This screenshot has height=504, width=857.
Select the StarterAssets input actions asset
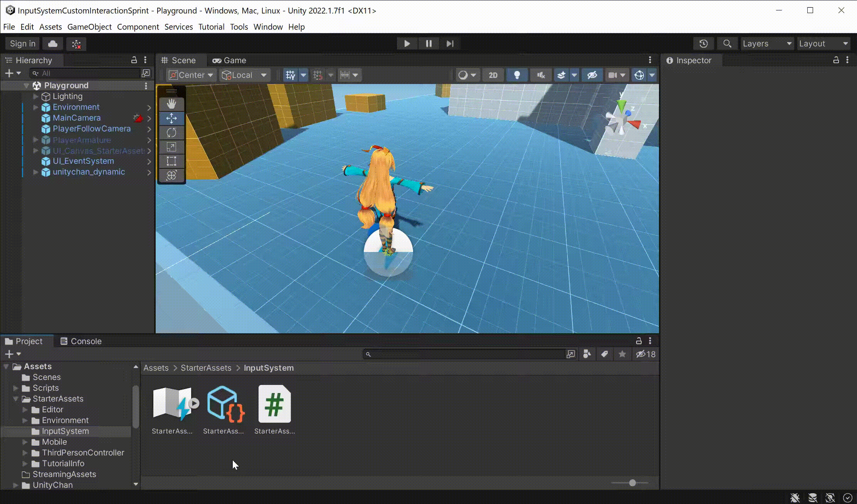172,410
